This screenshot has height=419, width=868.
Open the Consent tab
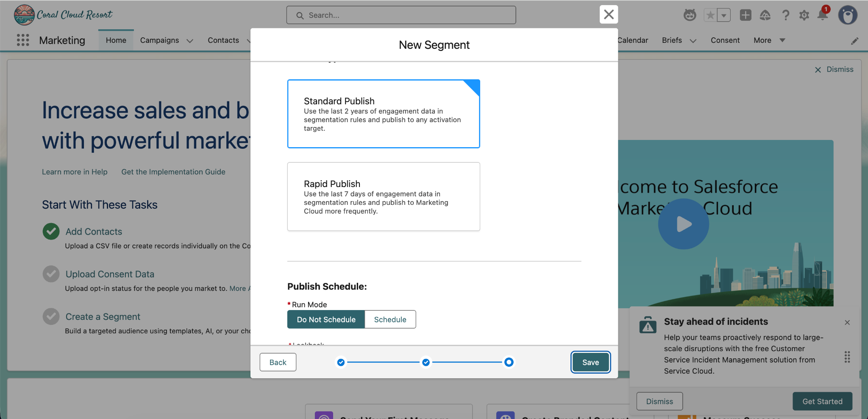(x=725, y=40)
